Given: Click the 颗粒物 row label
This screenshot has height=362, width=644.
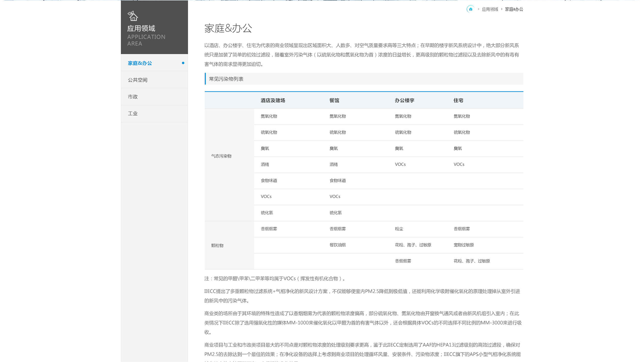Looking at the screenshot, I should pyautogui.click(x=218, y=245).
